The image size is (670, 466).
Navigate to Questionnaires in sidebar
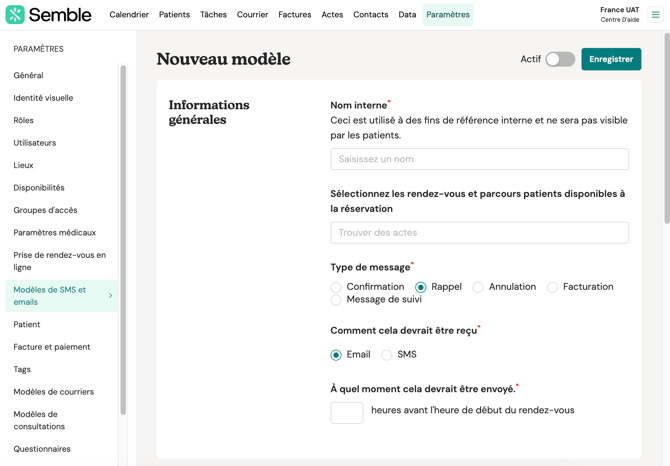pyautogui.click(x=42, y=449)
